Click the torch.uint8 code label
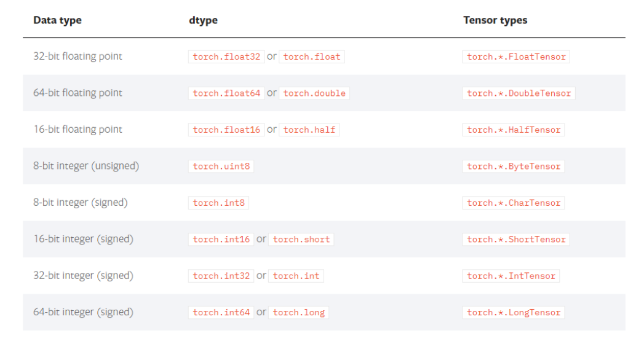Screen dimensions: 644x341 (x=221, y=167)
